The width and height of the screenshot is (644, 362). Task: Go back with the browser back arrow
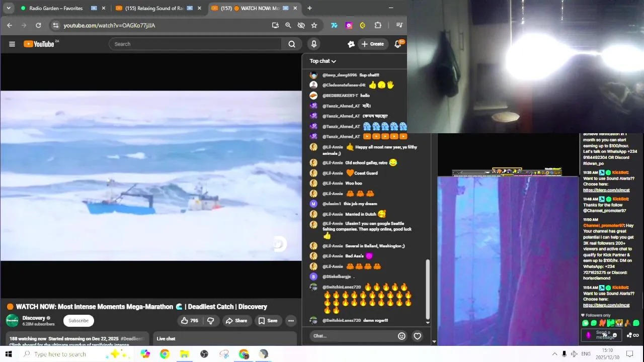(x=10, y=25)
